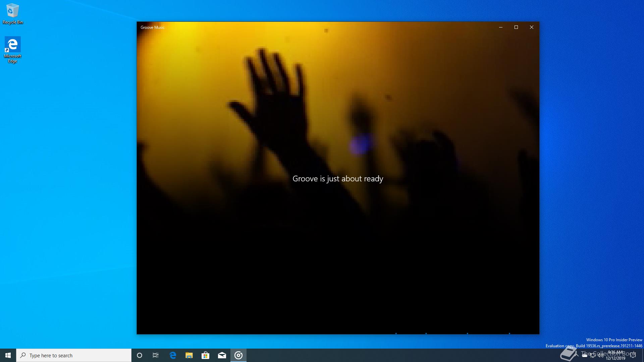Click the Cortana circle on taskbar
The width and height of the screenshot is (644, 362).
point(140,355)
